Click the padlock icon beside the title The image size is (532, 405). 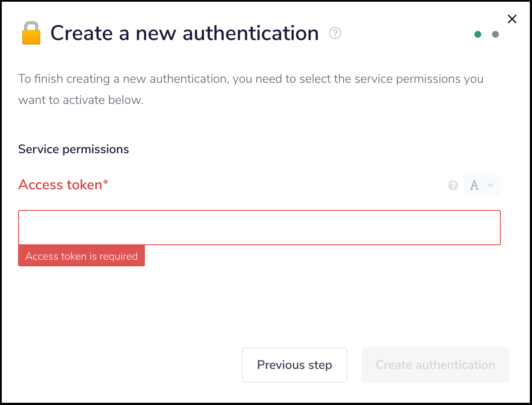(31, 33)
